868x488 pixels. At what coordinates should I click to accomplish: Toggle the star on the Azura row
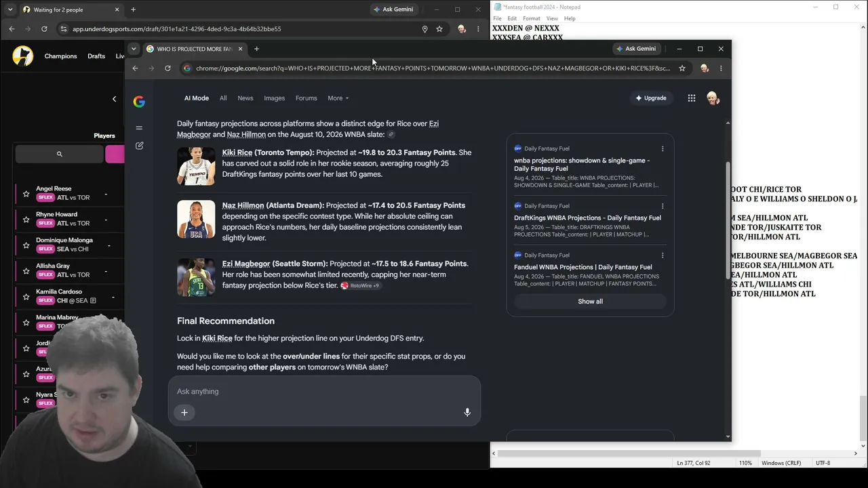point(26,374)
